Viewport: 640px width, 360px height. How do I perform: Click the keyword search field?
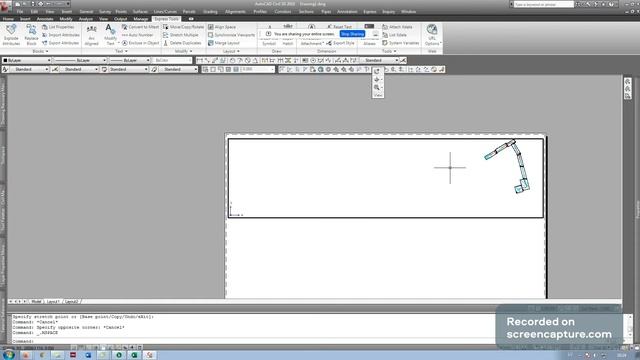coord(543,4)
